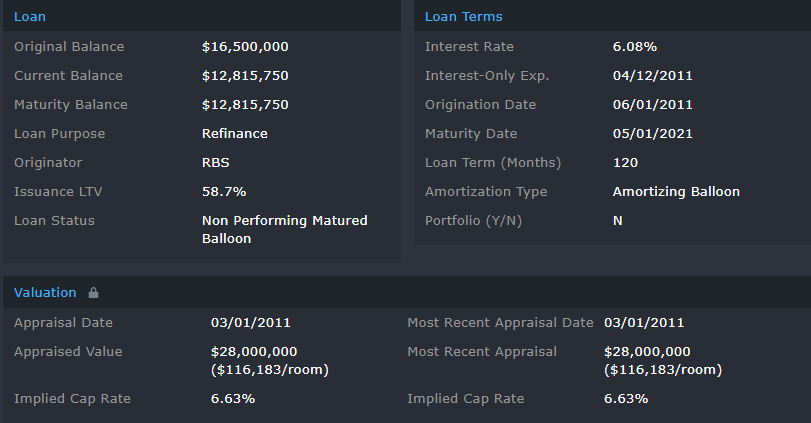Viewport: 811px width, 423px height.
Task: Click the Interest Rate value 6.08%
Action: click(634, 47)
